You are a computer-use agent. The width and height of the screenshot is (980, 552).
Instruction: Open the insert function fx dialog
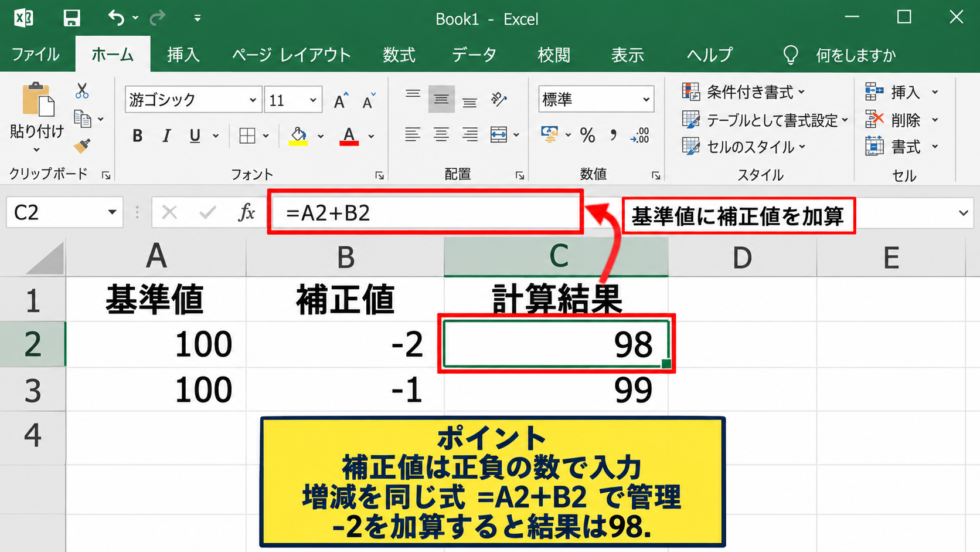coord(247,212)
